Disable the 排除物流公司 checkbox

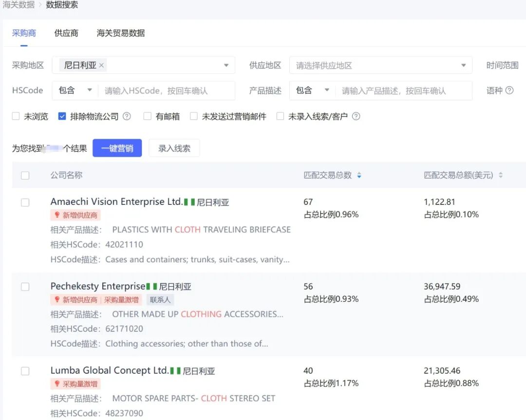(x=62, y=116)
